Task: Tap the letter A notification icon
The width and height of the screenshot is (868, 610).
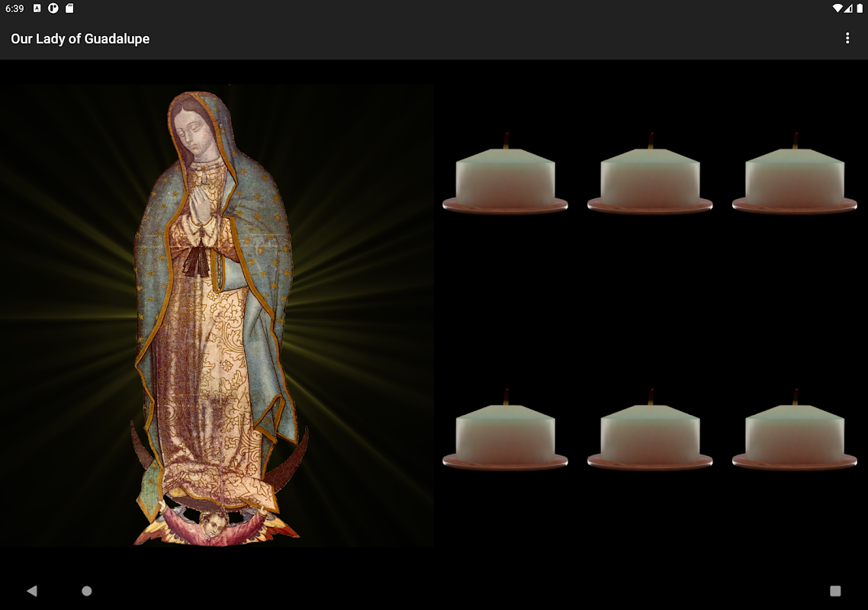Action: [37, 8]
